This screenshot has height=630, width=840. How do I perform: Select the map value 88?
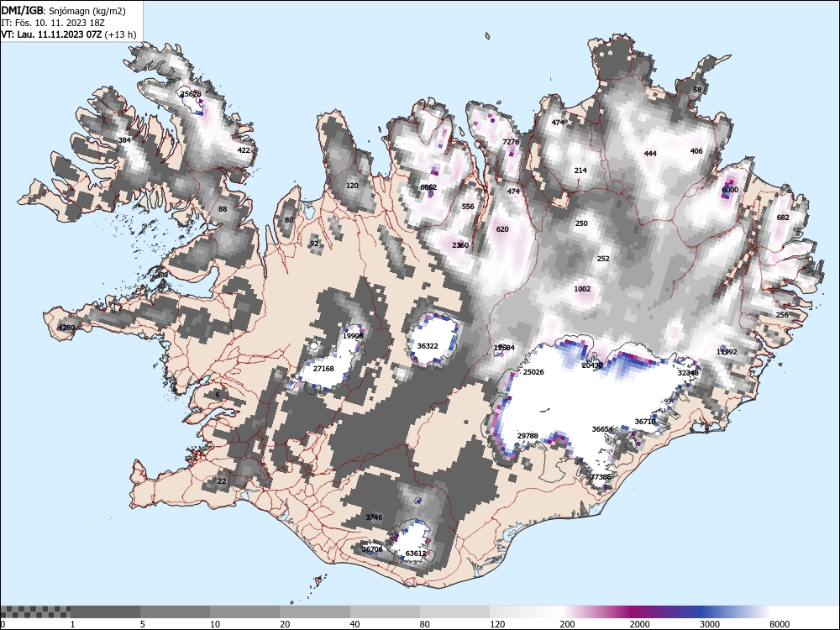click(x=223, y=209)
